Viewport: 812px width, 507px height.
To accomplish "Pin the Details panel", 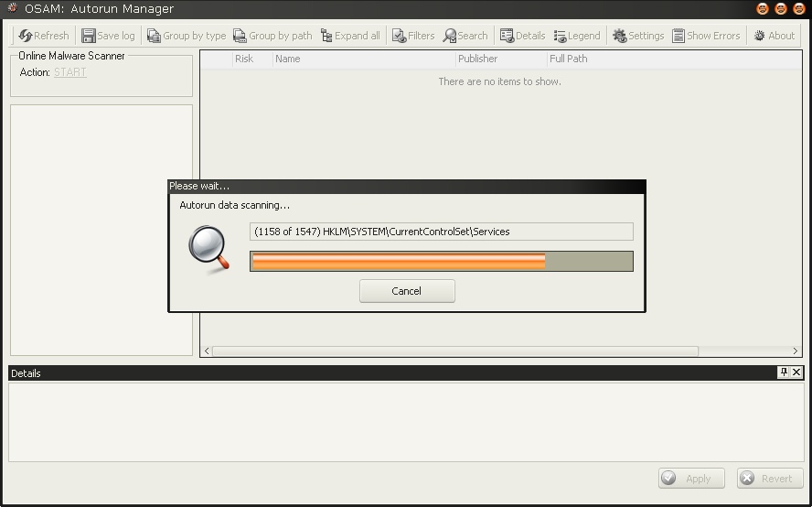I will pos(784,372).
